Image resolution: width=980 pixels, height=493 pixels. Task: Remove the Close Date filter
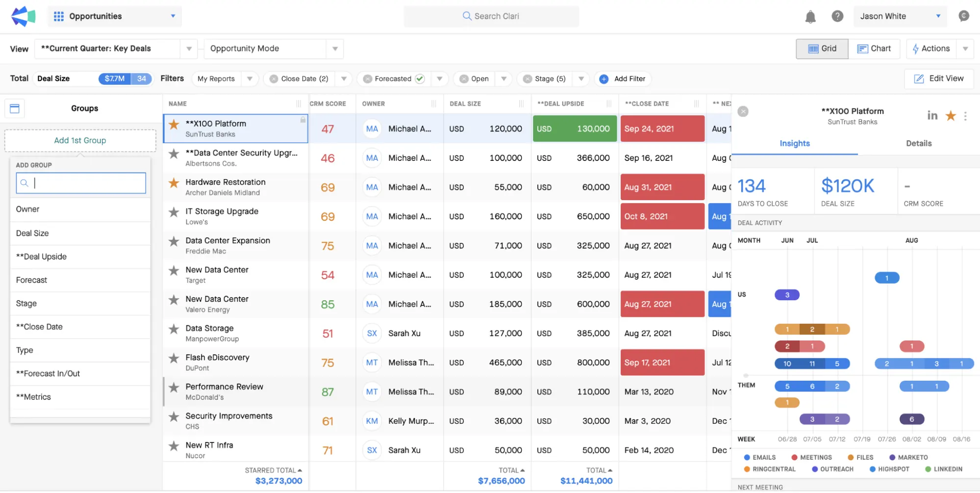pos(274,79)
